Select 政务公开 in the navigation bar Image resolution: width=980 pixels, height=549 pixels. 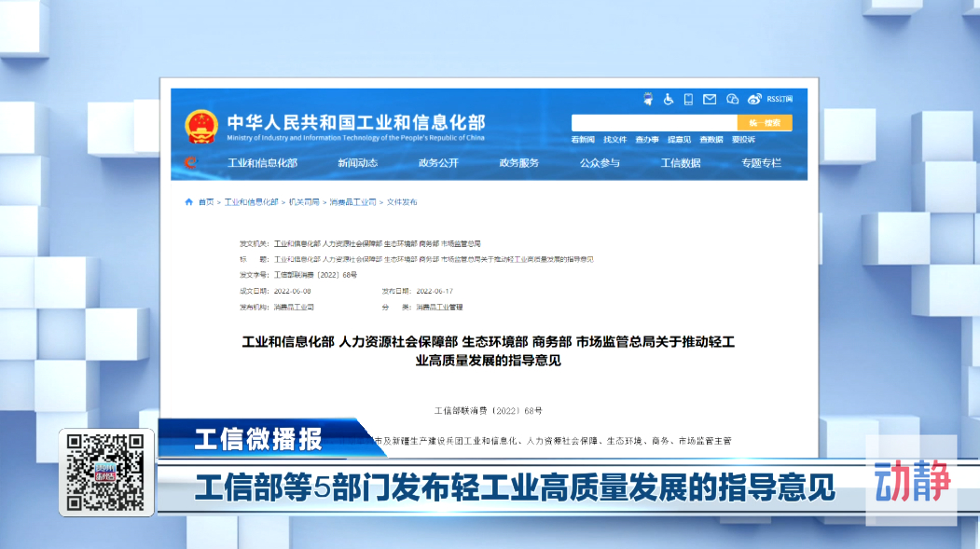(438, 163)
